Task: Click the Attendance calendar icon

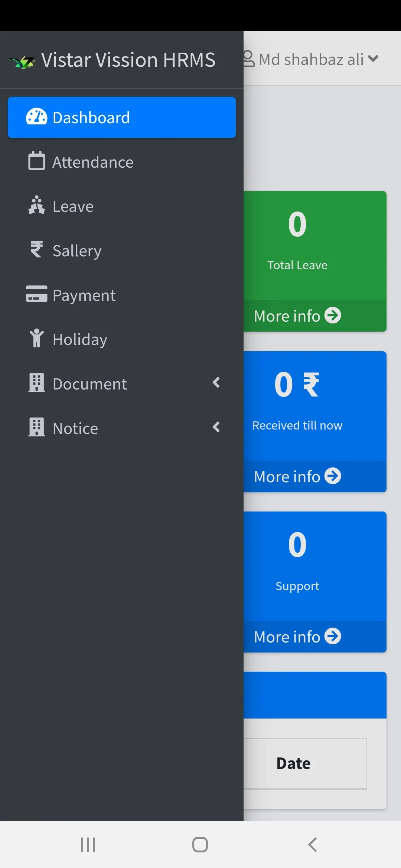Action: 36,161
